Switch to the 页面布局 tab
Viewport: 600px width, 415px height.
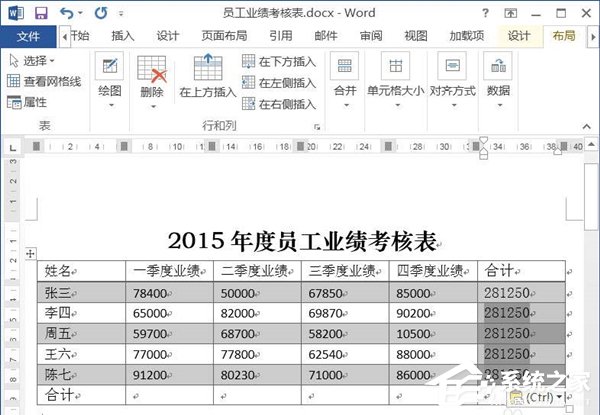tap(224, 36)
